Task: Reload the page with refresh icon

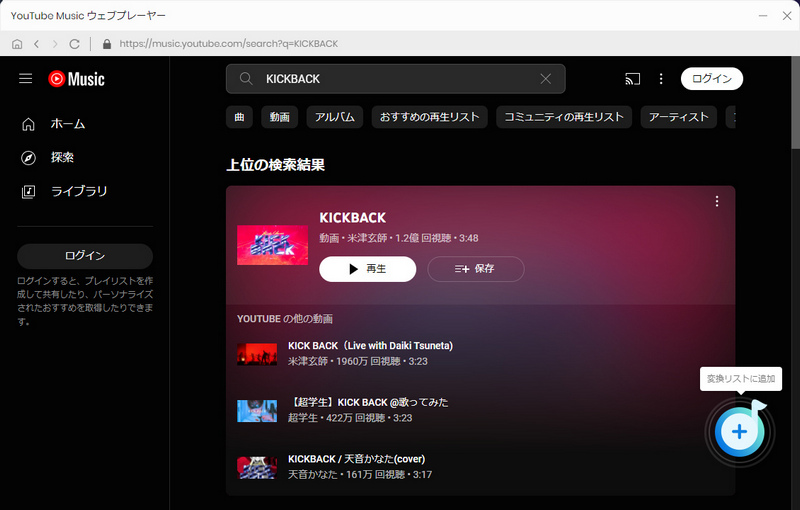Action: (x=74, y=44)
